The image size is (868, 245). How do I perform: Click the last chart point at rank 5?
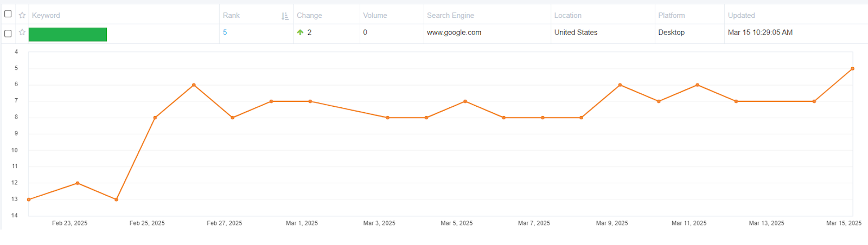852,69
